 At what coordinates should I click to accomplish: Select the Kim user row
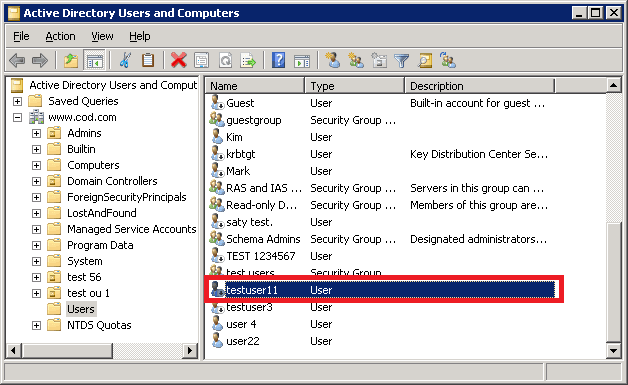234,137
